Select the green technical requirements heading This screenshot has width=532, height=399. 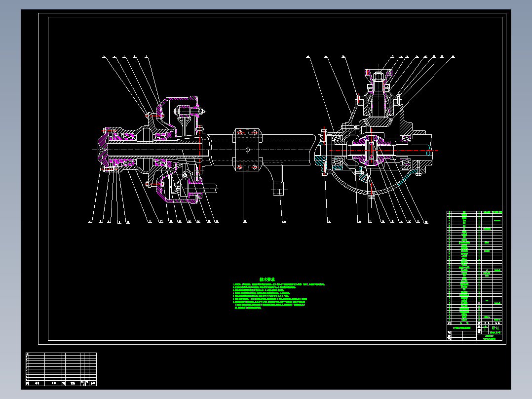pos(267,279)
